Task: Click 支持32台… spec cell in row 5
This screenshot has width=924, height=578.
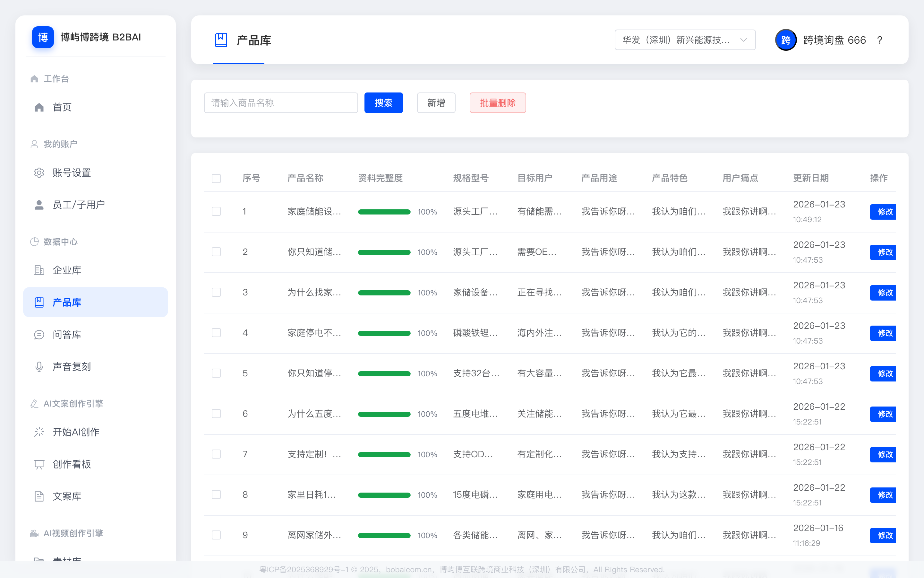Action: pyautogui.click(x=476, y=373)
